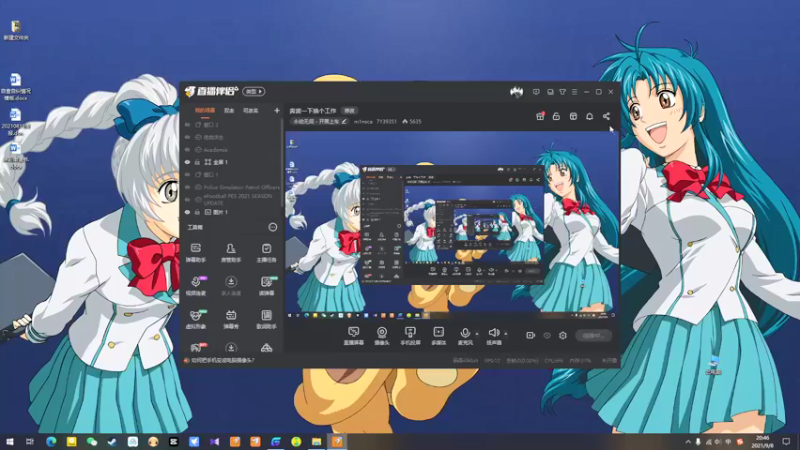Switch to the second scene tab

[229, 110]
